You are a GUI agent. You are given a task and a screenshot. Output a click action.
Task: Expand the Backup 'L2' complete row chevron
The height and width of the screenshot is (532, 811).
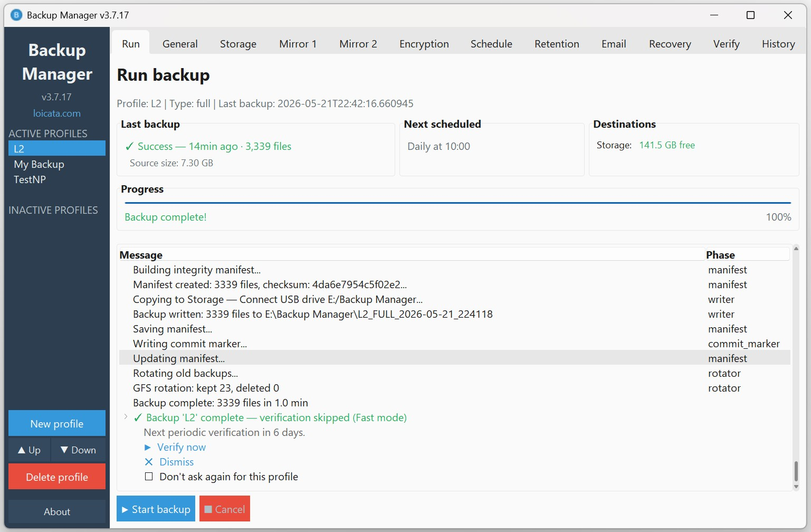(x=126, y=417)
